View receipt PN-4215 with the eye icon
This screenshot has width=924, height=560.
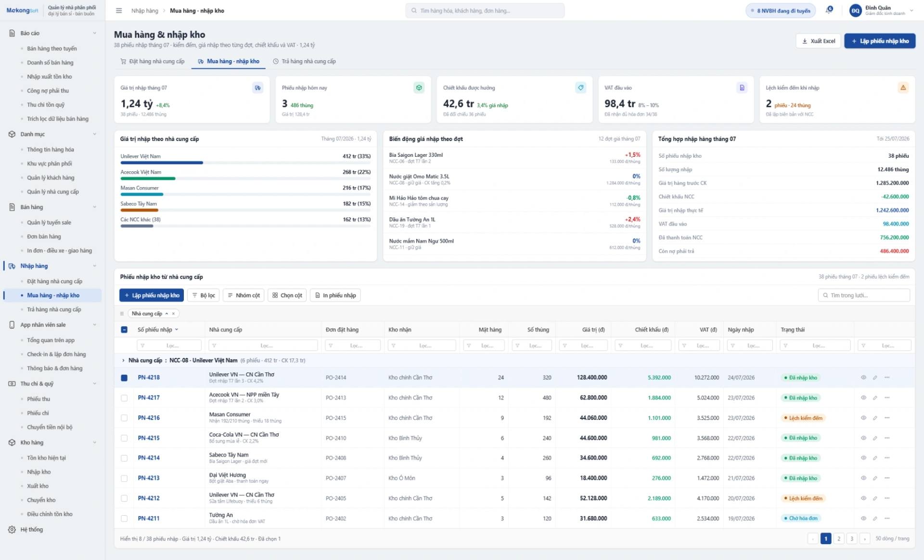(x=863, y=438)
